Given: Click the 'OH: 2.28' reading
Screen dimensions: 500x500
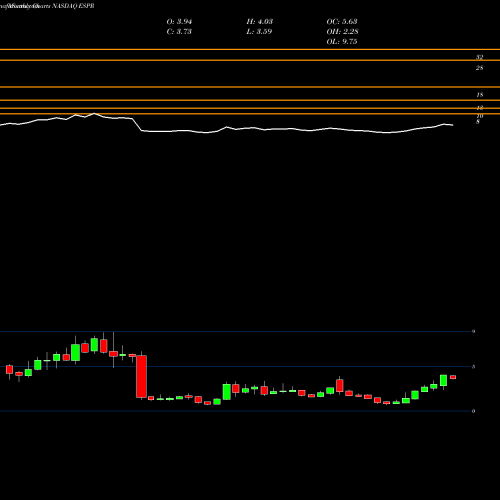Looking at the screenshot, I should coord(342,32).
